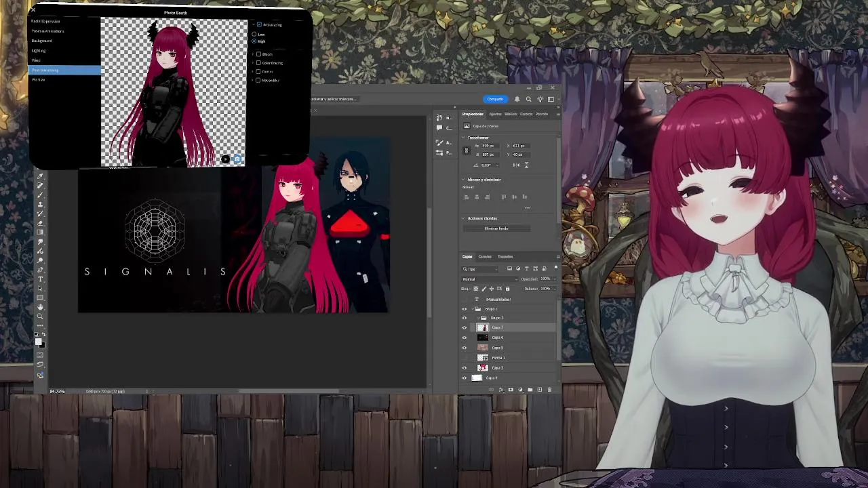Collapse the Grupo 1 folder arrow
This screenshot has width=868, height=488.
point(473,309)
